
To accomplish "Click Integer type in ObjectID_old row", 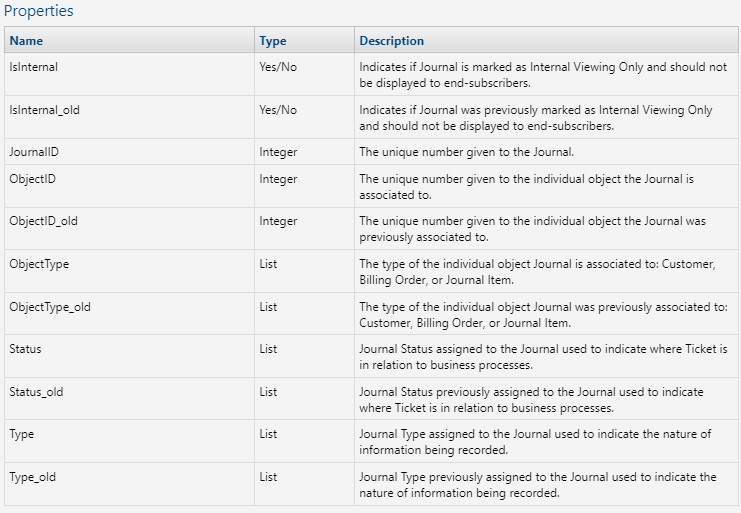I will [278, 221].
